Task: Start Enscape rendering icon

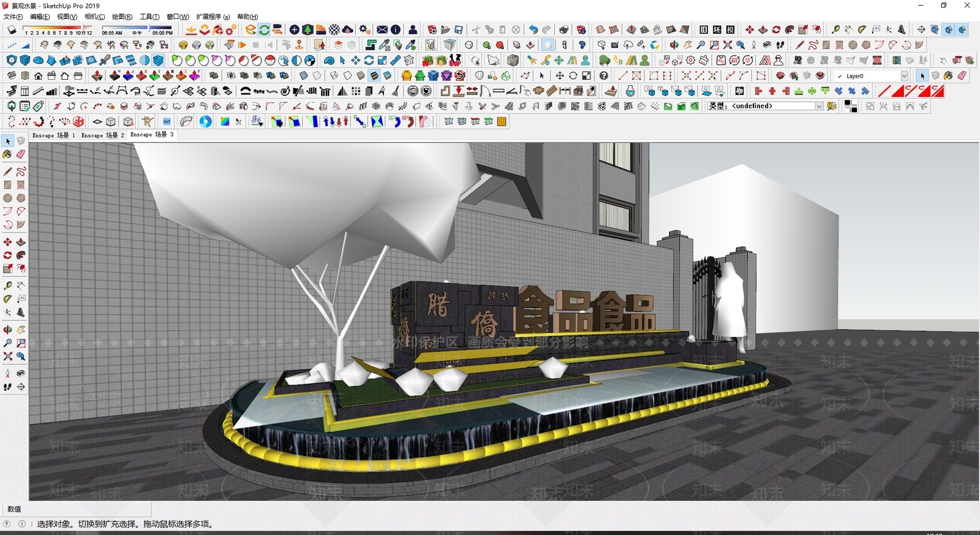Action: click(251, 29)
